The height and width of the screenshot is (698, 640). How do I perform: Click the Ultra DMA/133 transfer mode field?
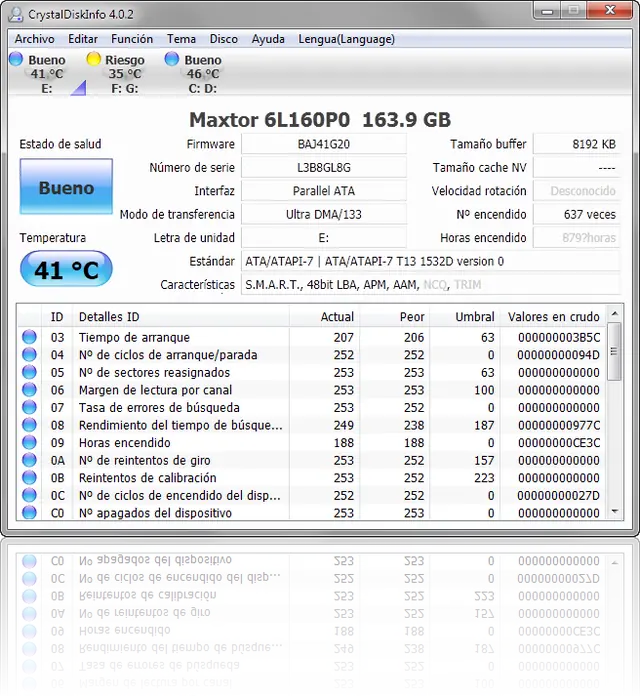coord(324,215)
